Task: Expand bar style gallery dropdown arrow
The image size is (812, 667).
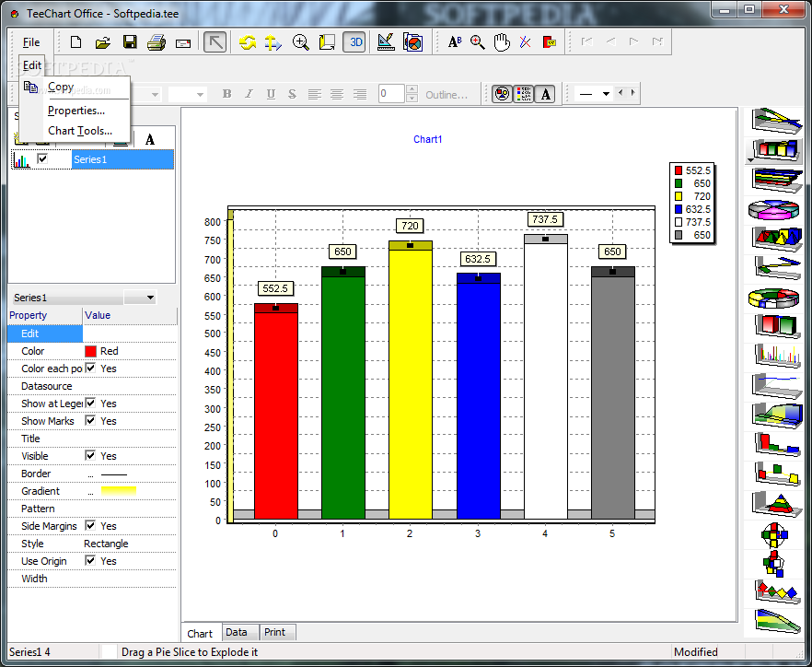Action: tap(749, 160)
